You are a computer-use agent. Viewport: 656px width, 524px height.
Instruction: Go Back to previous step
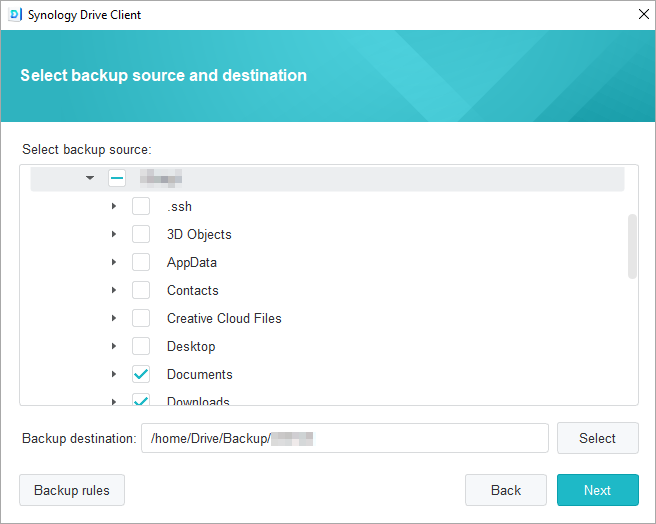pyautogui.click(x=505, y=490)
